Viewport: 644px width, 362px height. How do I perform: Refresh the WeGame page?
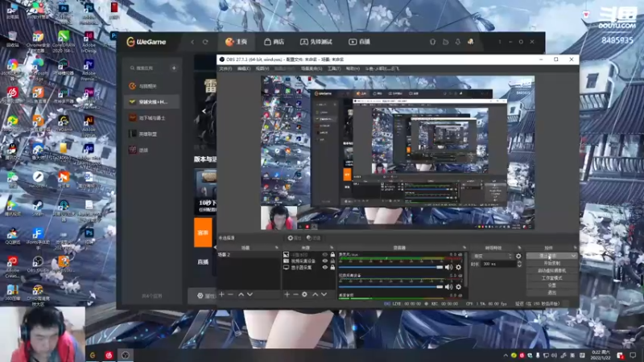205,42
